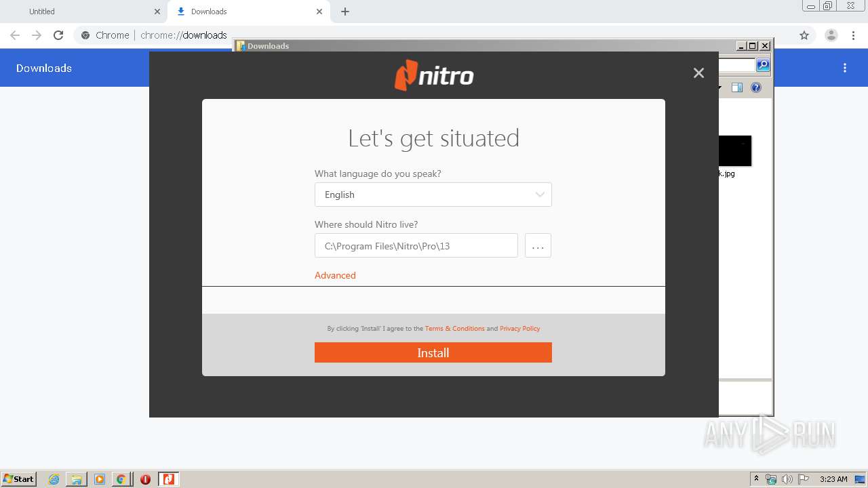The width and height of the screenshot is (868, 488).
Task: Go forward in Chrome
Action: 37,35
